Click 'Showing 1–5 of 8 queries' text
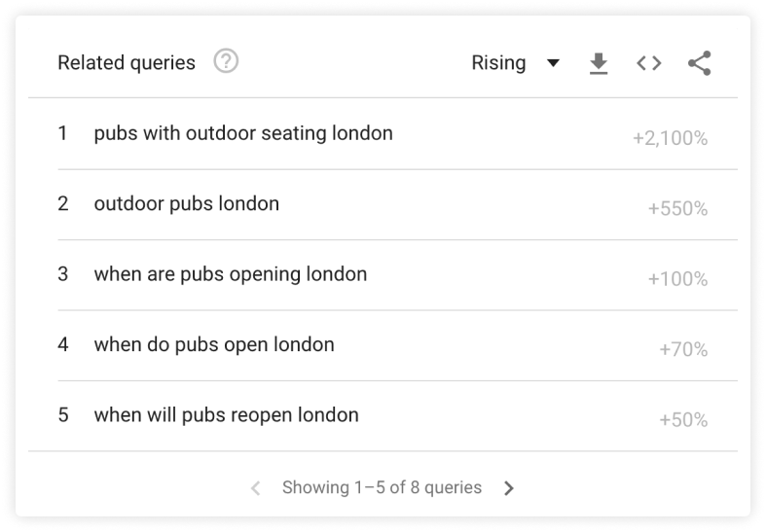 pos(382,487)
